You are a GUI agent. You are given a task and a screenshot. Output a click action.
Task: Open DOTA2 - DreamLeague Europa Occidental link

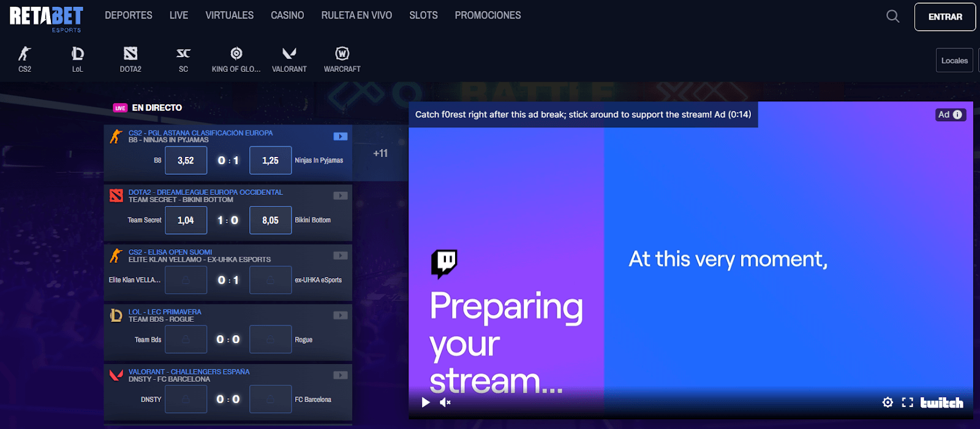coord(205,192)
